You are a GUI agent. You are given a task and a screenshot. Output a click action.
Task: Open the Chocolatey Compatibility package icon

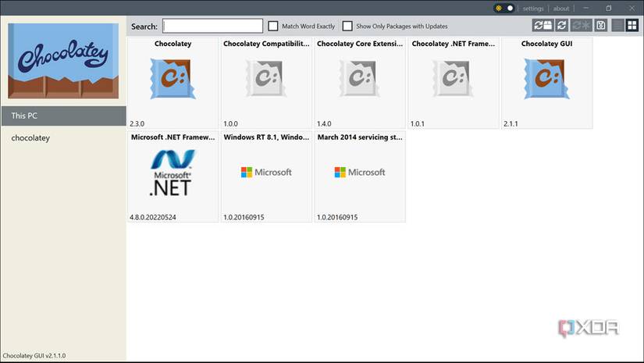coord(266,78)
